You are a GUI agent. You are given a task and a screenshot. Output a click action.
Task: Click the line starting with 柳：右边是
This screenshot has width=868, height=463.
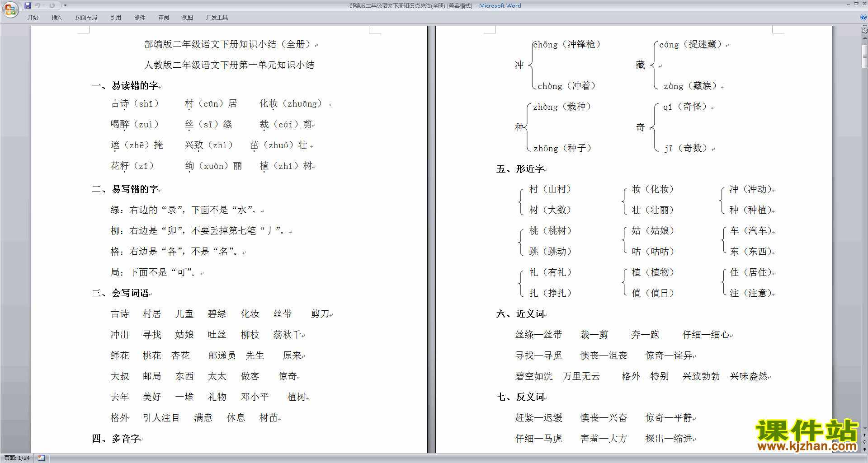pyautogui.click(x=198, y=231)
